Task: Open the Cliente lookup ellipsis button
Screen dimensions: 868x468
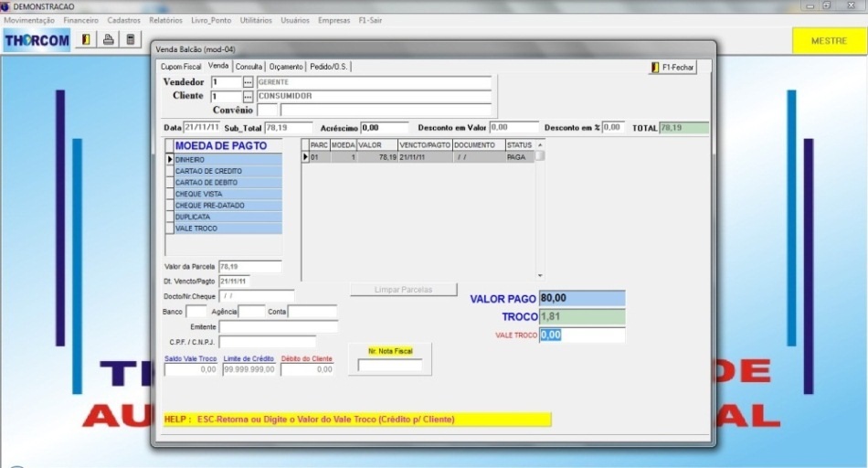Action: [x=247, y=96]
